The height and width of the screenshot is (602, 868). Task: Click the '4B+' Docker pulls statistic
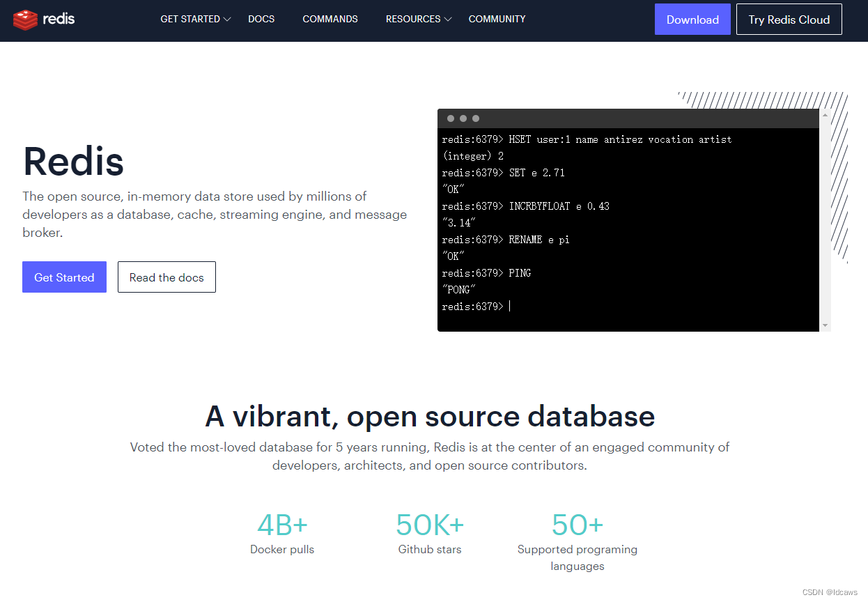point(282,524)
